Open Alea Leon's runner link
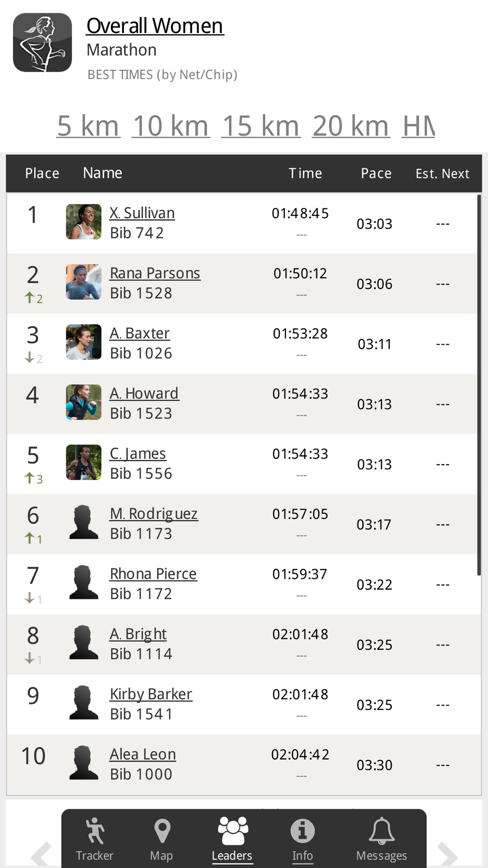488x868 pixels. click(142, 754)
